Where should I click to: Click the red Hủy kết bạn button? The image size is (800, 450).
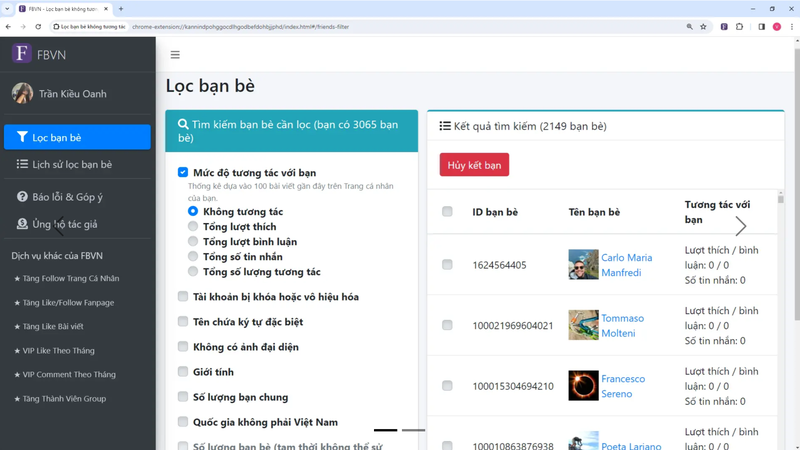coord(474,165)
